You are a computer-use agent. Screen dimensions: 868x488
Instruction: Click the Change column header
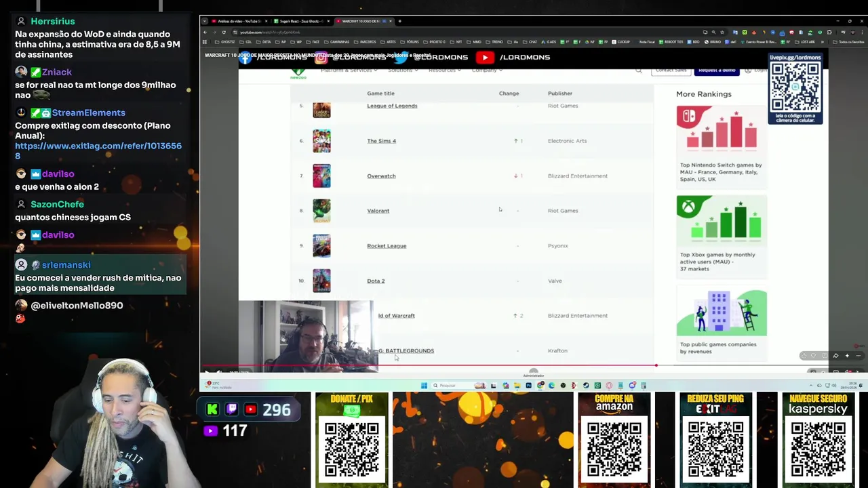click(x=509, y=94)
